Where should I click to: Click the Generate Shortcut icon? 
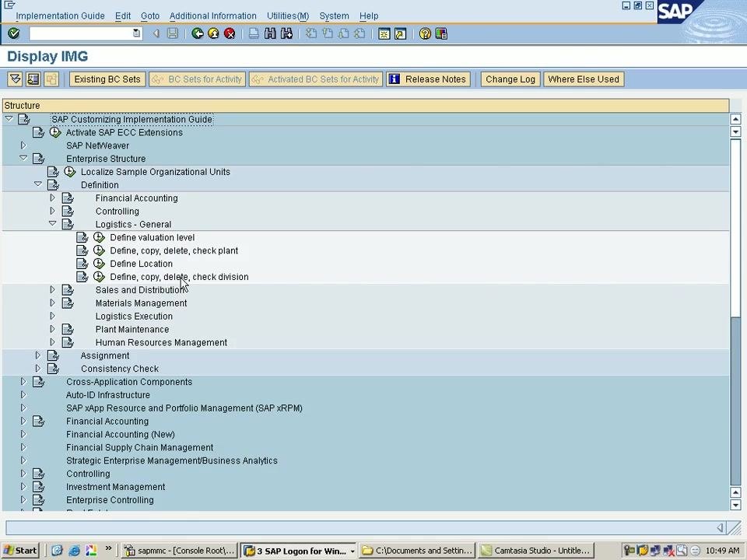(400, 33)
